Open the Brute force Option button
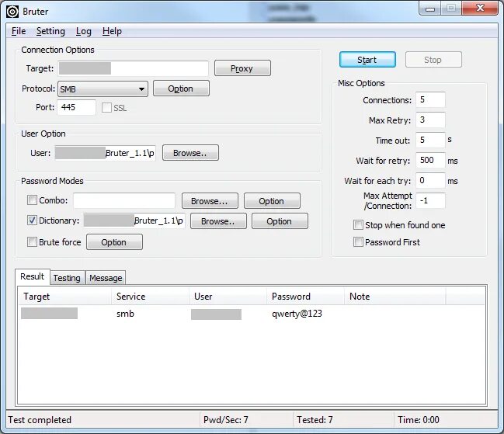Screen dimensions: 504x434 (114, 242)
